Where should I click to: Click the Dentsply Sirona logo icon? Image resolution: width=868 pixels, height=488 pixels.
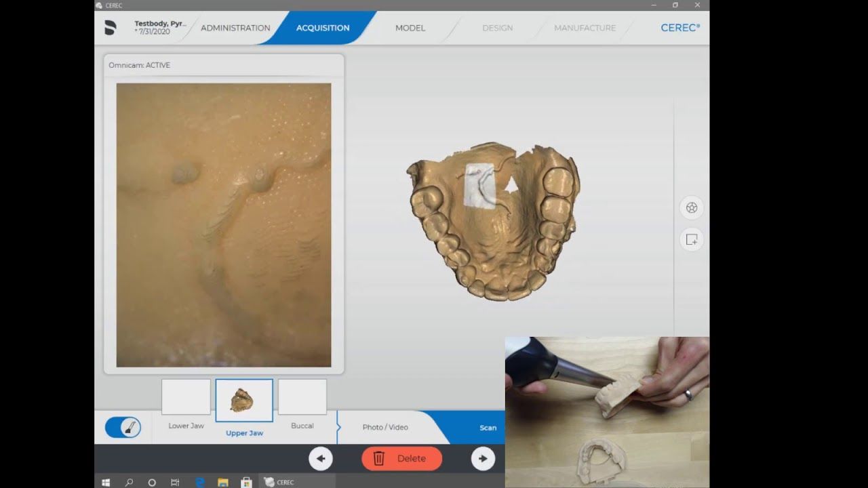click(111, 28)
